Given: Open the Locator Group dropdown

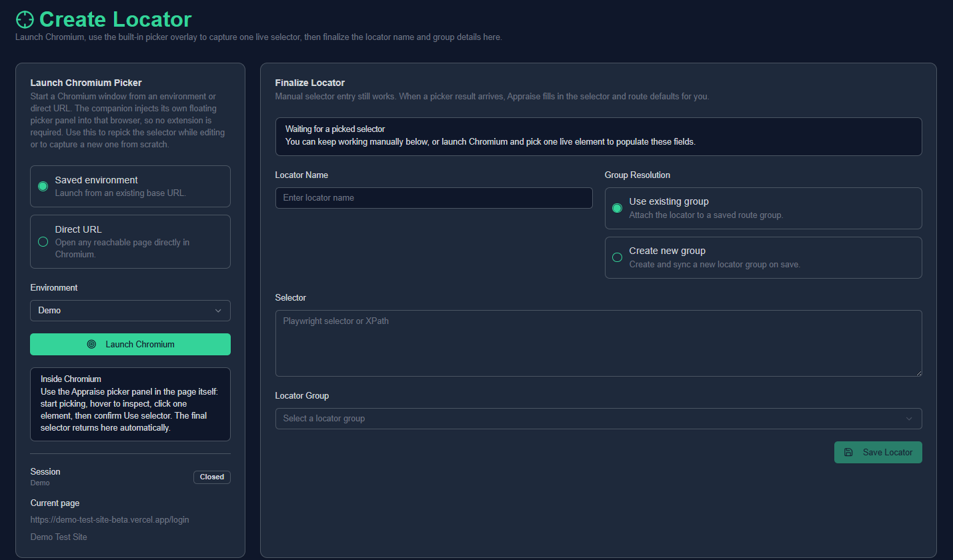Looking at the screenshot, I should 598,419.
